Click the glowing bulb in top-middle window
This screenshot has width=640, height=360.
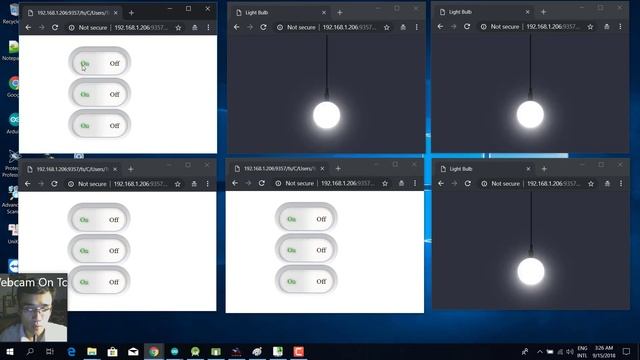[327, 115]
